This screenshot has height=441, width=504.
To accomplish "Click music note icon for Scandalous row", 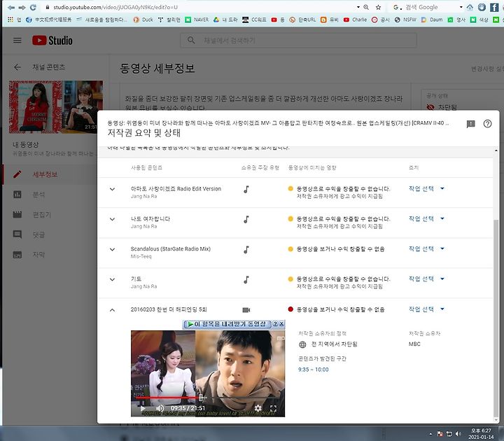I will (x=246, y=250).
